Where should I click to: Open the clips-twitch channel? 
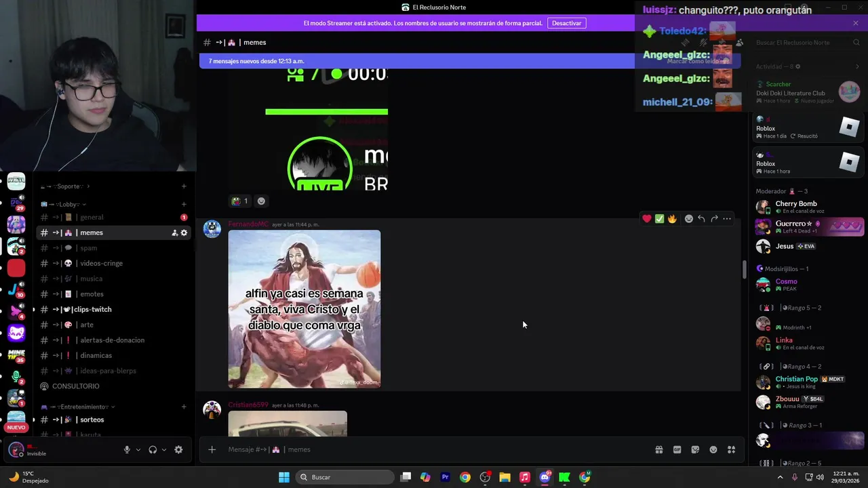click(113, 309)
